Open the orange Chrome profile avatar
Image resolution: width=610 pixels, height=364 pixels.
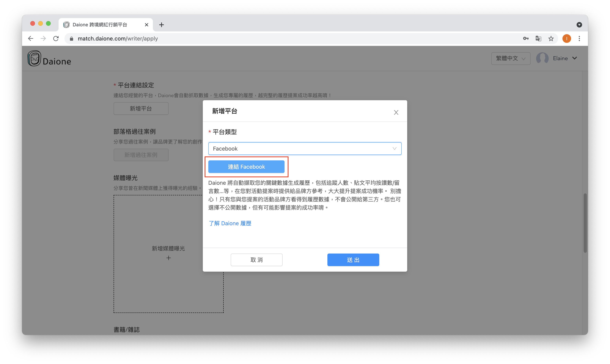pos(567,39)
